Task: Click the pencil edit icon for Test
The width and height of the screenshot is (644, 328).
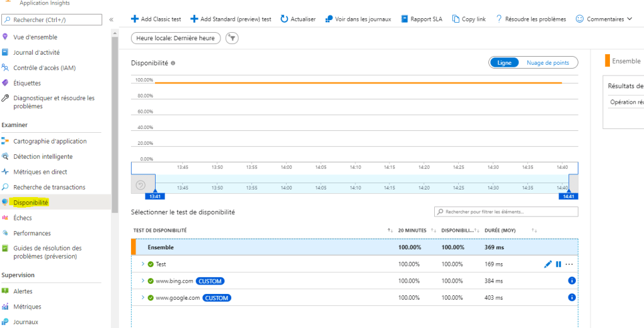Action: point(548,264)
